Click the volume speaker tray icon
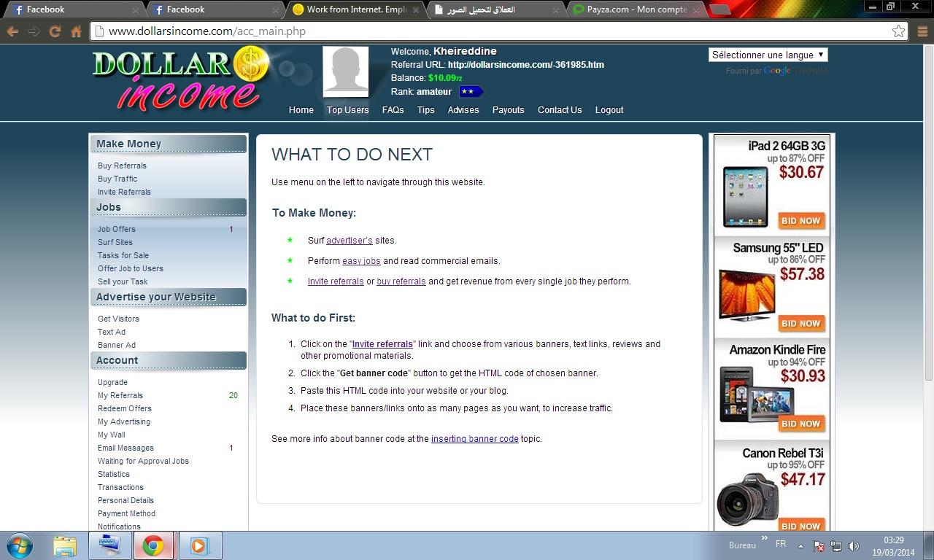Screen dimensions: 934x560 pyautogui.click(x=854, y=546)
